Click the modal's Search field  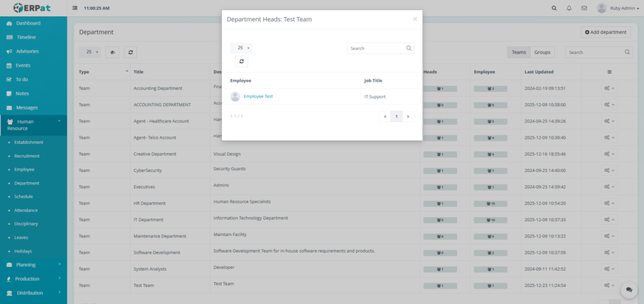pos(376,48)
